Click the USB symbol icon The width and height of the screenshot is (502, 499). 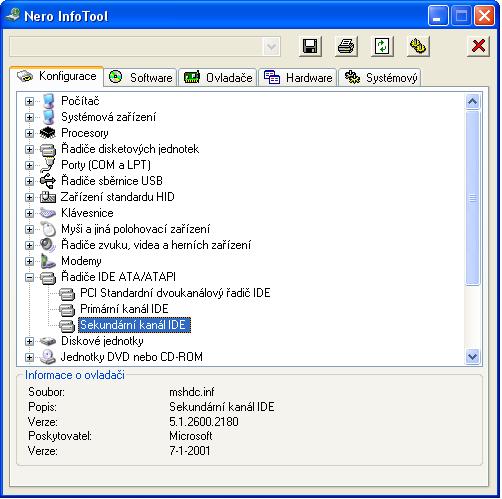48,181
